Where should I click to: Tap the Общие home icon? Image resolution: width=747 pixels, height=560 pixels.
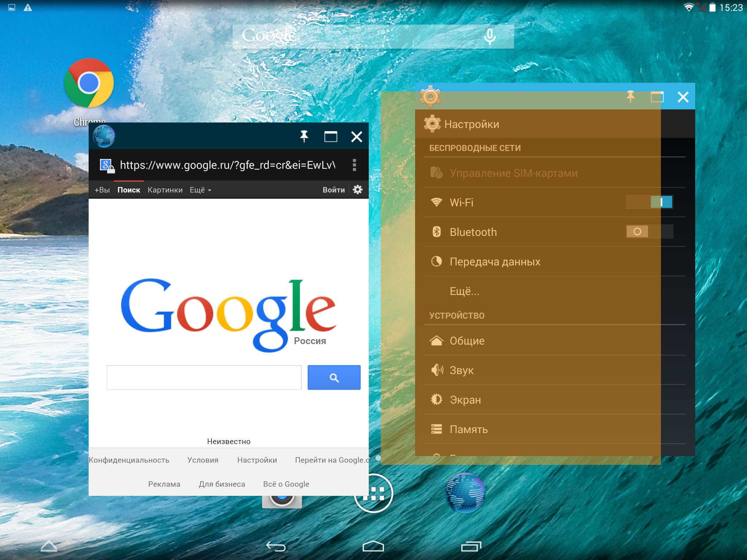[x=436, y=341]
